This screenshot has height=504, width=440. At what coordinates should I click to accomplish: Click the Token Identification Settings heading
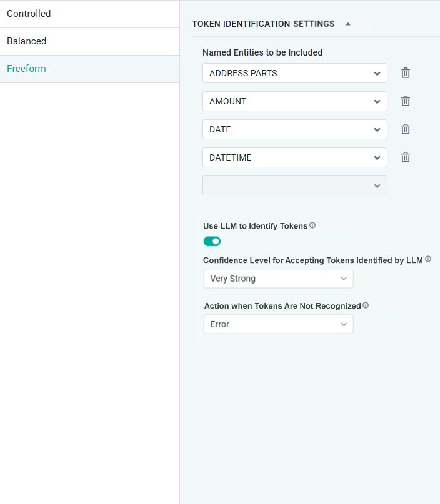click(263, 24)
